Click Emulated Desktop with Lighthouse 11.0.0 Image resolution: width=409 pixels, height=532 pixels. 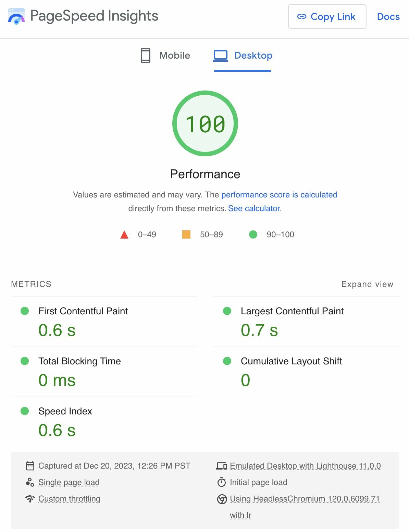coord(305,466)
